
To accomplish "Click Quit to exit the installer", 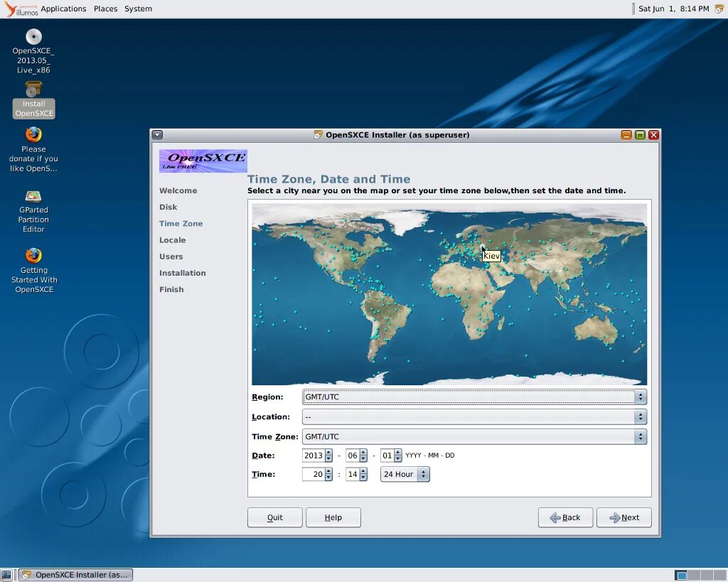I will [x=275, y=517].
